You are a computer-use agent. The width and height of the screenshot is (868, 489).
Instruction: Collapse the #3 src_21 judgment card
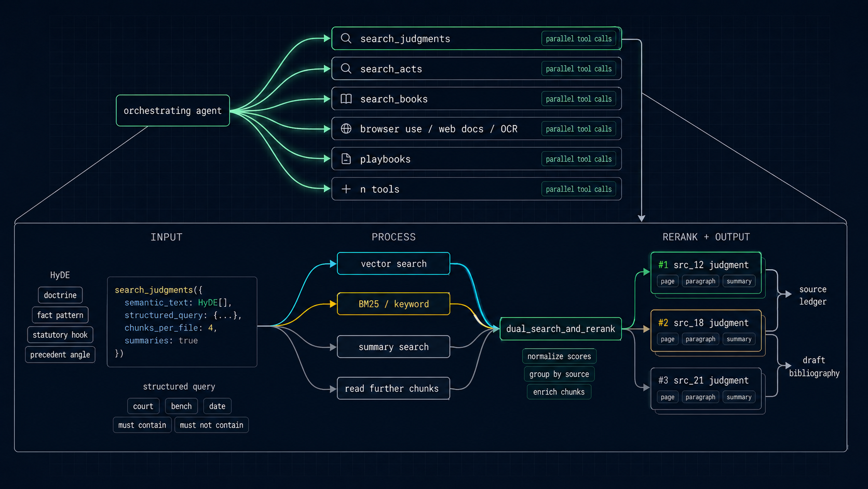tap(705, 380)
